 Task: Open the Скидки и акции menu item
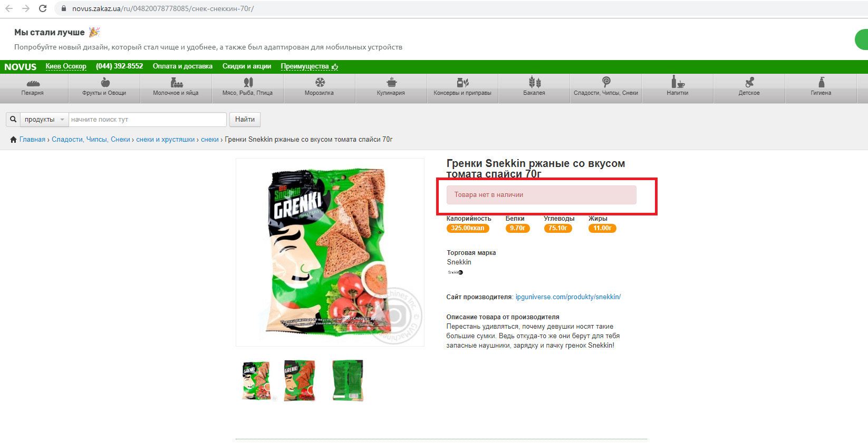coord(247,66)
